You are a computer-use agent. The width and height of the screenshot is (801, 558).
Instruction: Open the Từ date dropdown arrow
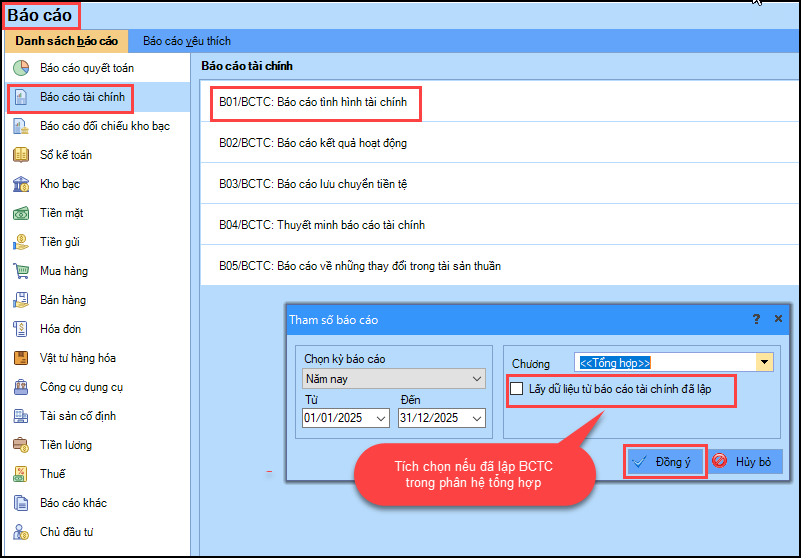pyautogui.click(x=380, y=419)
